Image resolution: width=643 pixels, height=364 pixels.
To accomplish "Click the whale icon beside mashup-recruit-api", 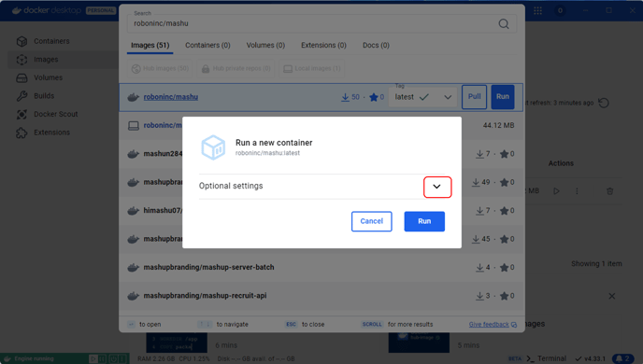I will pos(134,296).
